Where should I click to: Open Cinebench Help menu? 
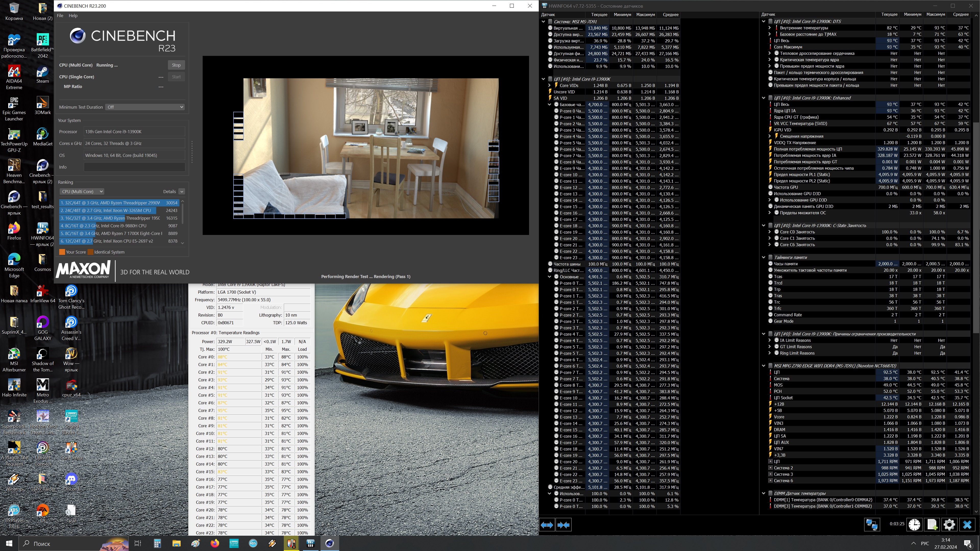pos(73,16)
